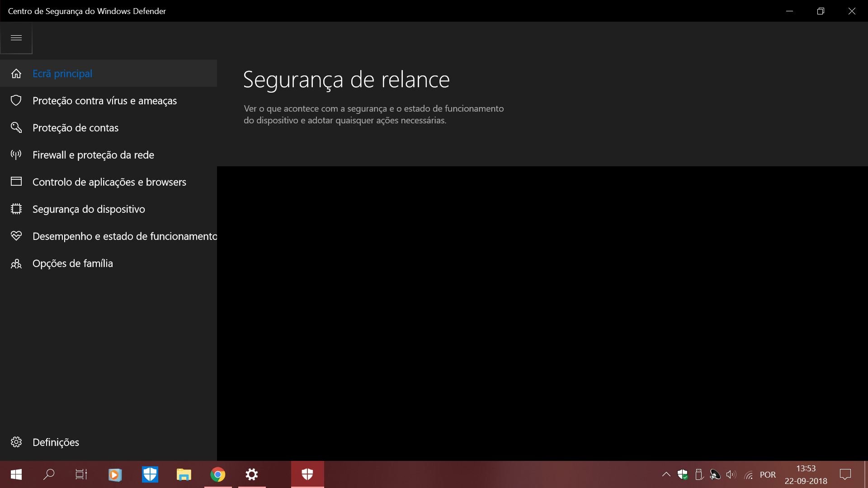Click firewall antenna signal icon
The height and width of the screenshot is (488, 868).
[x=16, y=155]
